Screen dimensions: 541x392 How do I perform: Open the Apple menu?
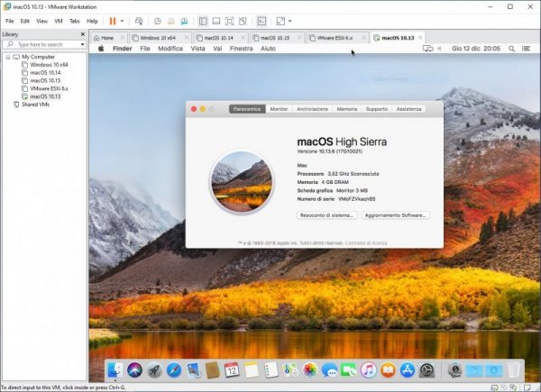101,49
